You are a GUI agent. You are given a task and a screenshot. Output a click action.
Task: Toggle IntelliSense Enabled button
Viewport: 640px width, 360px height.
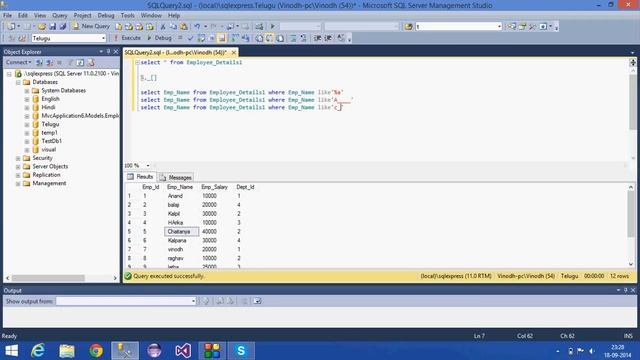coord(222,38)
